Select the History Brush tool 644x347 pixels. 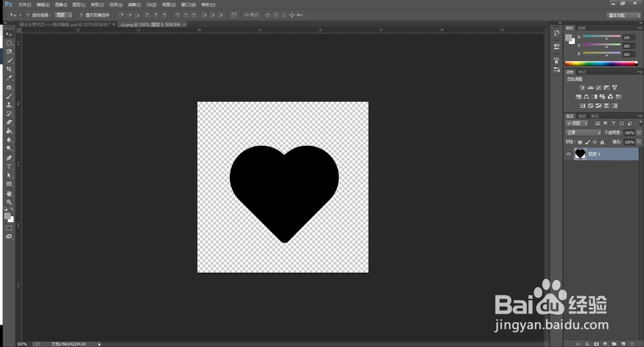9,113
